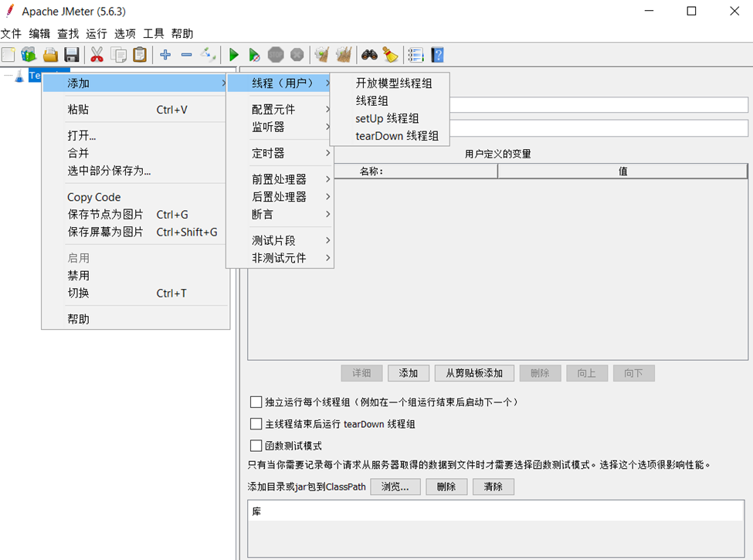Start the test with green play icon

pos(234,55)
